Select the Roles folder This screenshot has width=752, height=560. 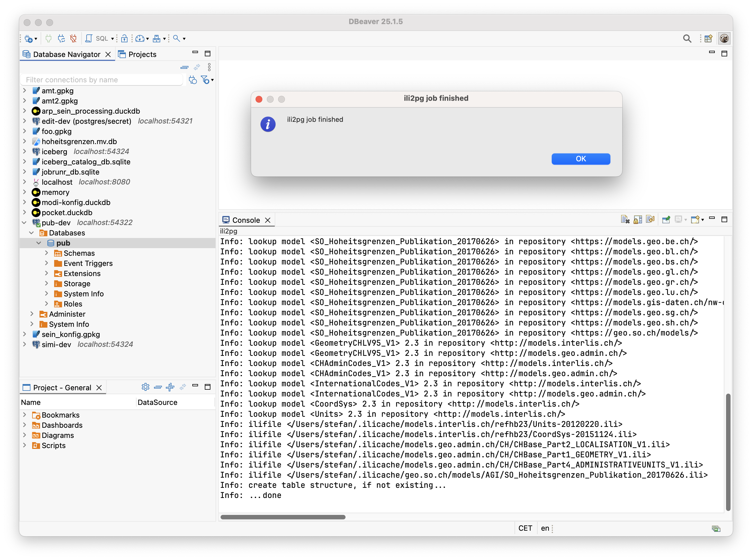click(72, 304)
